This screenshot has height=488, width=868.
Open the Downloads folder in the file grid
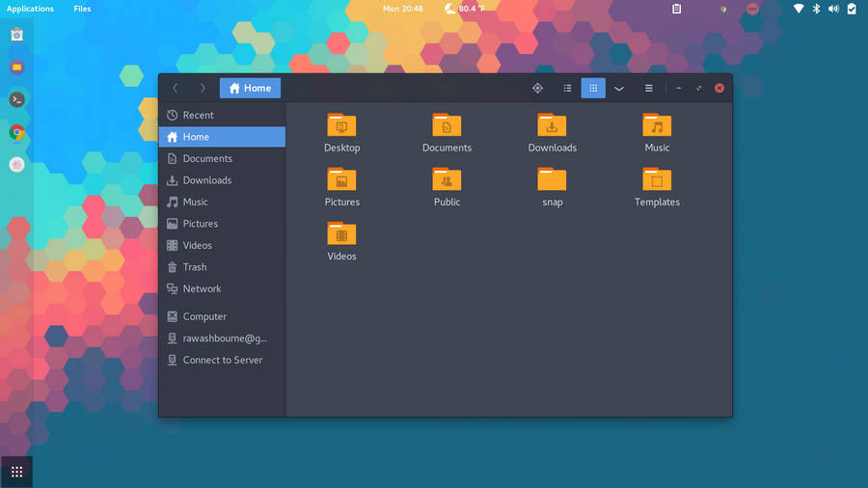552,126
